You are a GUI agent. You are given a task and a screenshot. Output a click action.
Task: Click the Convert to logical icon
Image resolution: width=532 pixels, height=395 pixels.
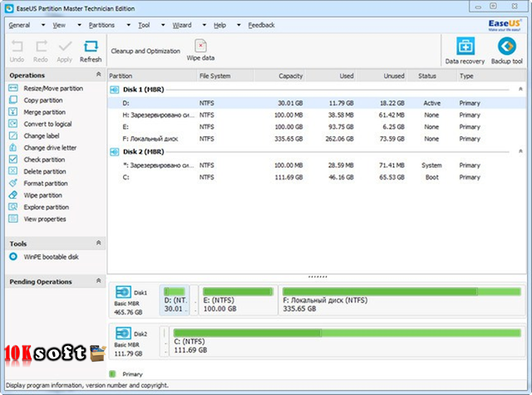[x=13, y=124]
